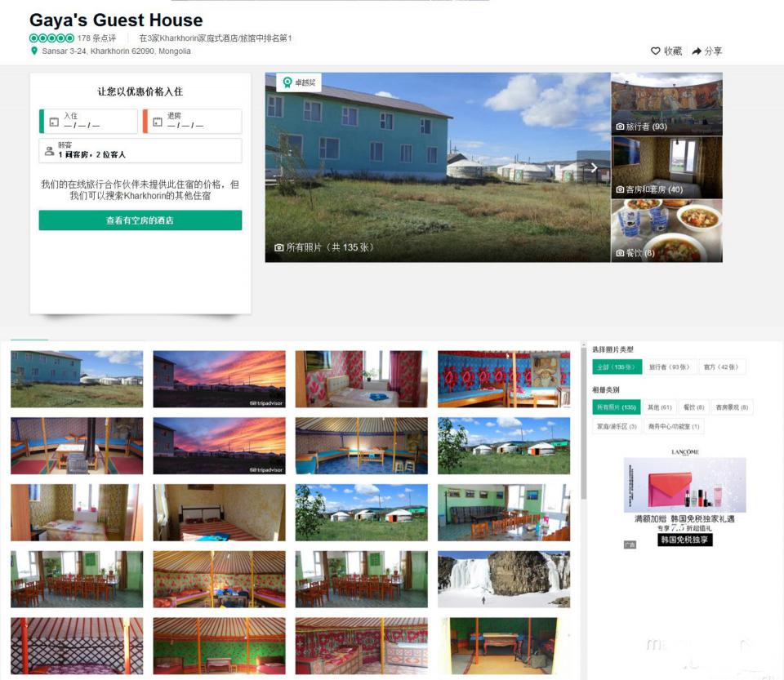Click the check-in calendar icon
The width and height of the screenshot is (784, 680).
54,122
